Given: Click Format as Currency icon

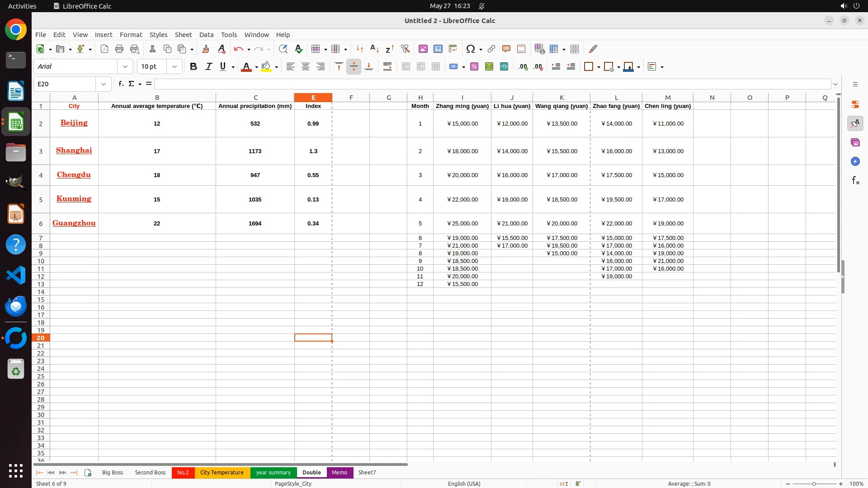Looking at the screenshot, I should tap(453, 67).
